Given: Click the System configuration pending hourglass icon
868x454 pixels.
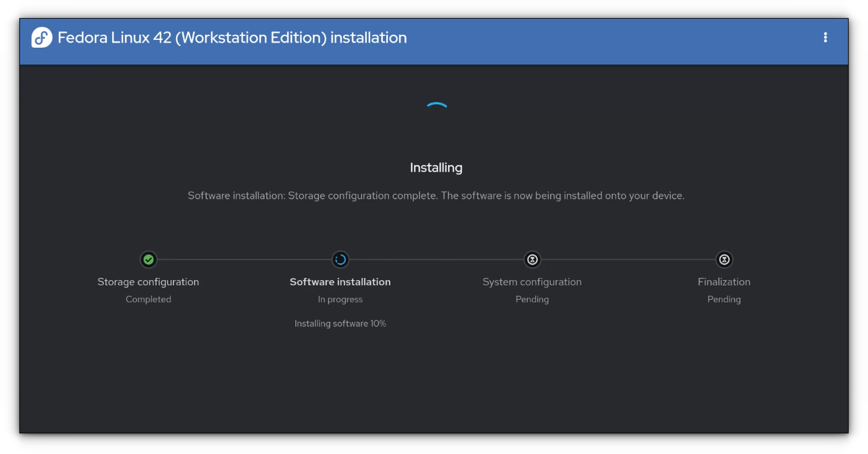Looking at the screenshot, I should pos(532,260).
